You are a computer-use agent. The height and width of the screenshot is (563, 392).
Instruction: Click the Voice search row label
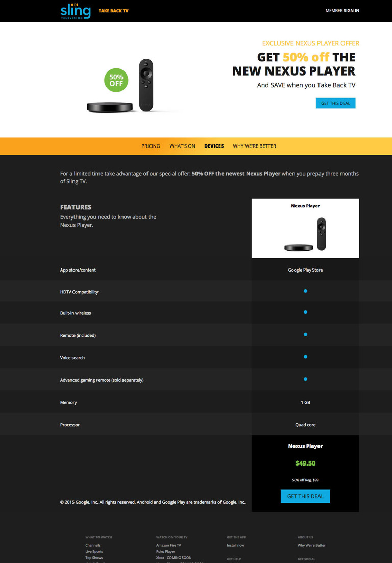pos(72,358)
